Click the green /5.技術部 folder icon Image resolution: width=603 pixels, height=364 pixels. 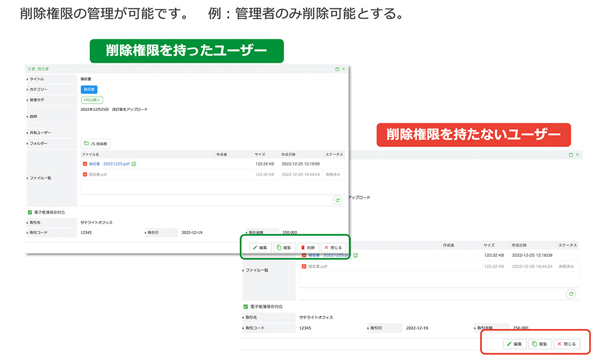[x=86, y=143]
